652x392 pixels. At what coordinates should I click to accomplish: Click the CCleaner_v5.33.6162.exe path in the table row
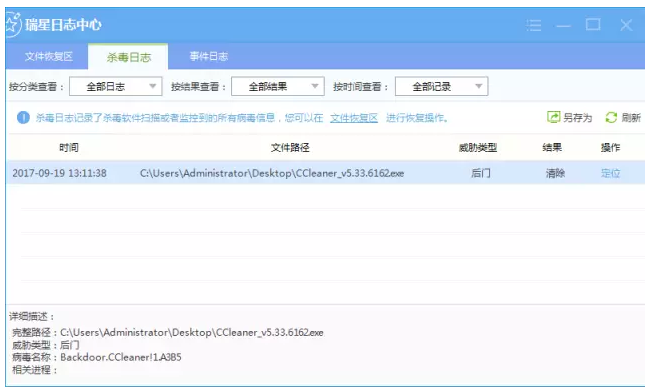tap(272, 173)
